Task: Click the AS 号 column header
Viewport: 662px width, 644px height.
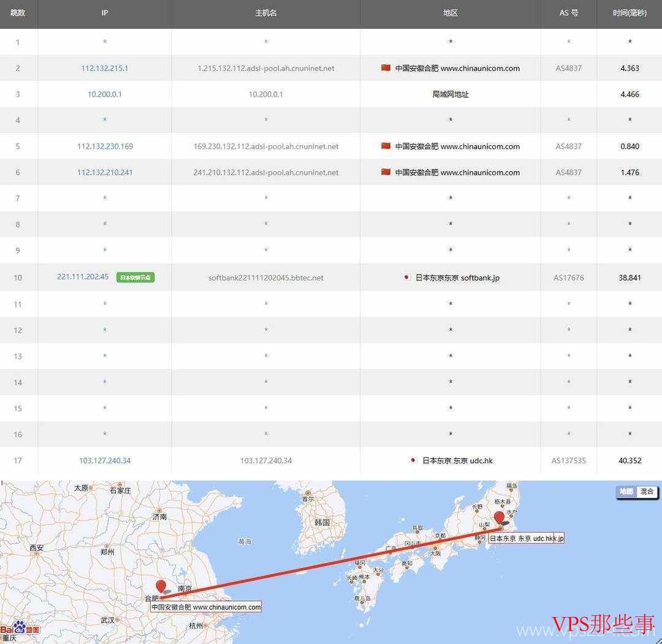Action: click(x=569, y=13)
